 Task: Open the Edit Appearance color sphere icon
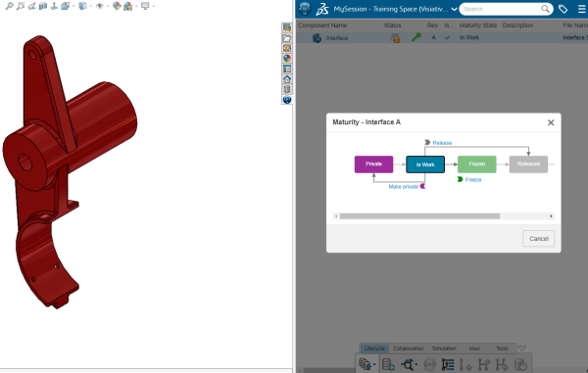click(117, 6)
